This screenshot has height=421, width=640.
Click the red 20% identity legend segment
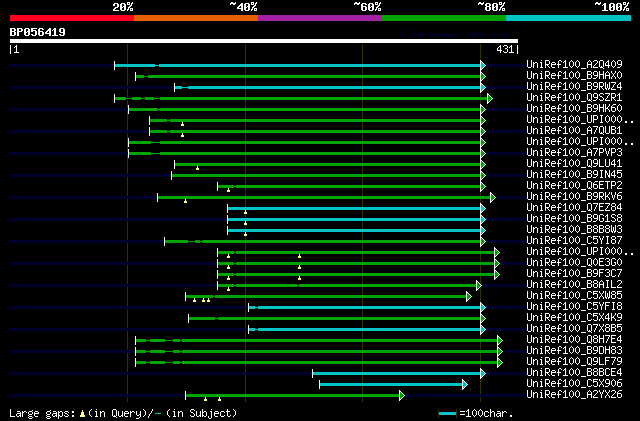pyautogui.click(x=72, y=18)
